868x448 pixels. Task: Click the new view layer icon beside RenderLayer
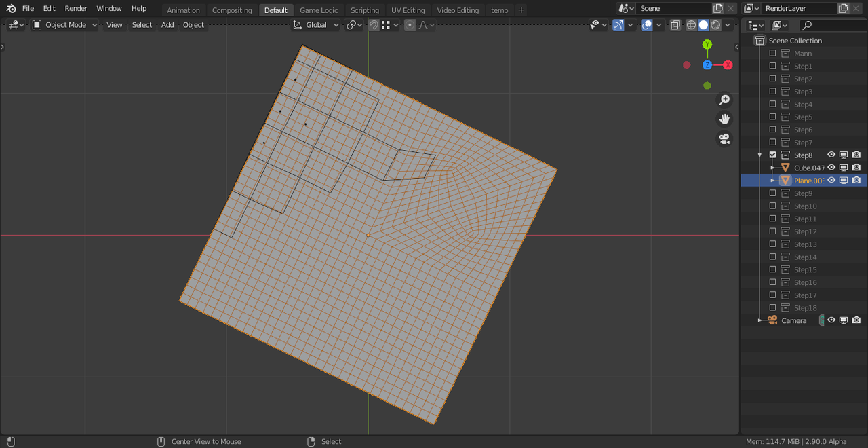click(x=843, y=8)
